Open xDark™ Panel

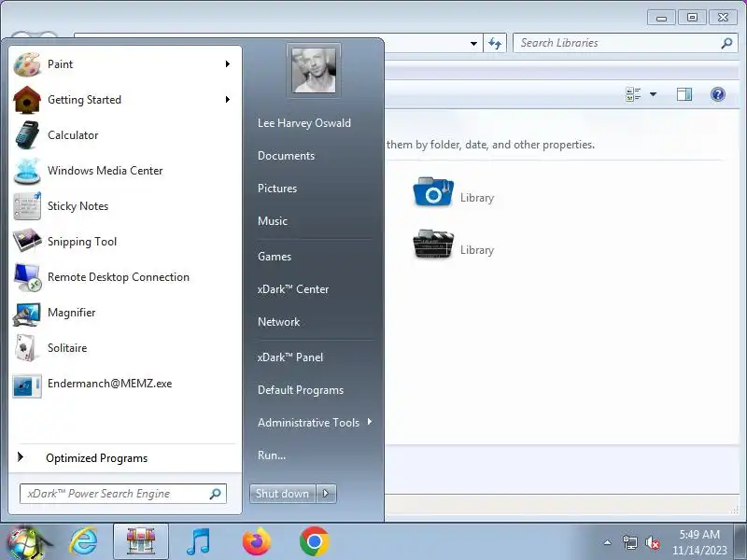[x=290, y=357]
